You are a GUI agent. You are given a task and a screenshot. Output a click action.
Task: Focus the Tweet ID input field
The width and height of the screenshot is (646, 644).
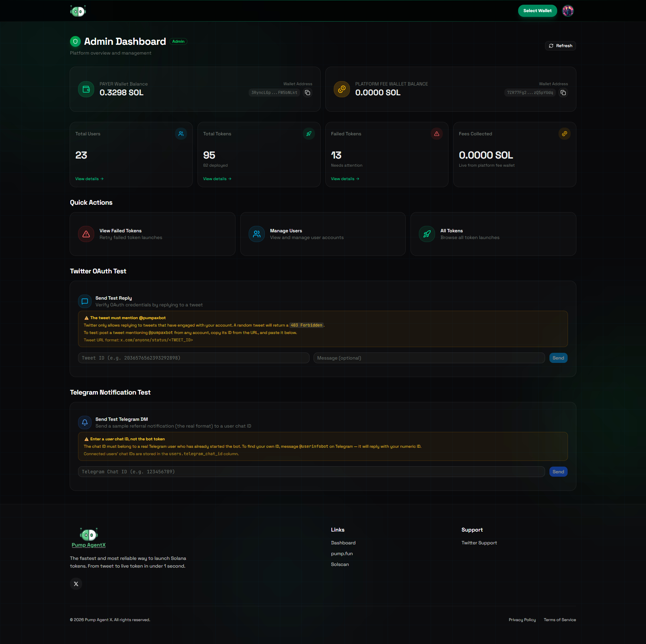[x=194, y=358]
